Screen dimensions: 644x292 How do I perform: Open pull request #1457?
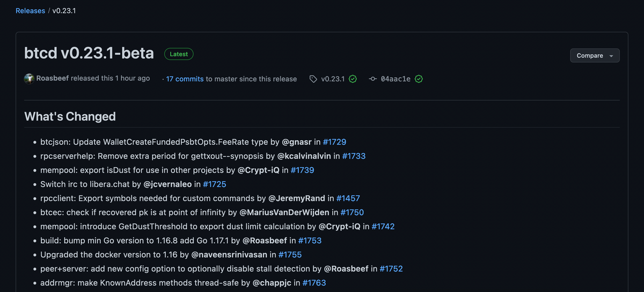(x=348, y=198)
